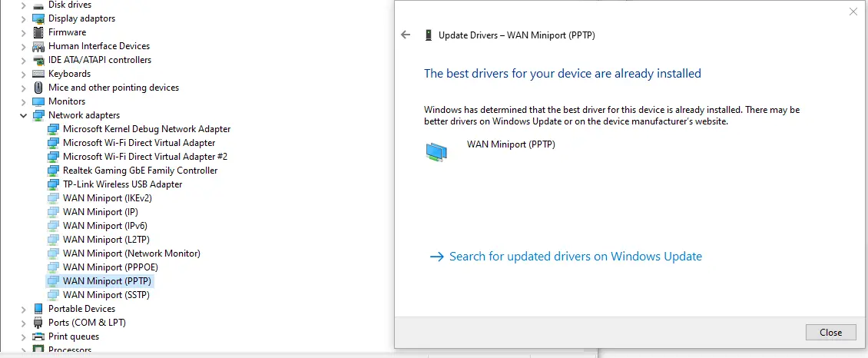The height and width of the screenshot is (358, 868).
Task: Click the device icon in Update Drivers title
Action: (x=428, y=35)
